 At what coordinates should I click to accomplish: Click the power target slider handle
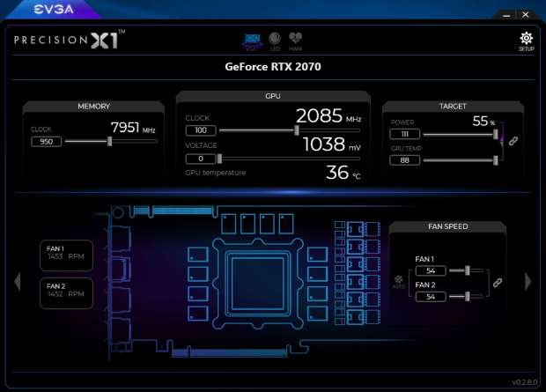pyautogui.click(x=496, y=134)
